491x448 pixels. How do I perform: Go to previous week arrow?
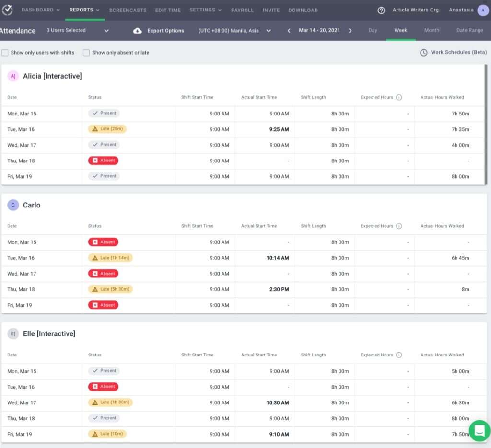pyautogui.click(x=289, y=31)
